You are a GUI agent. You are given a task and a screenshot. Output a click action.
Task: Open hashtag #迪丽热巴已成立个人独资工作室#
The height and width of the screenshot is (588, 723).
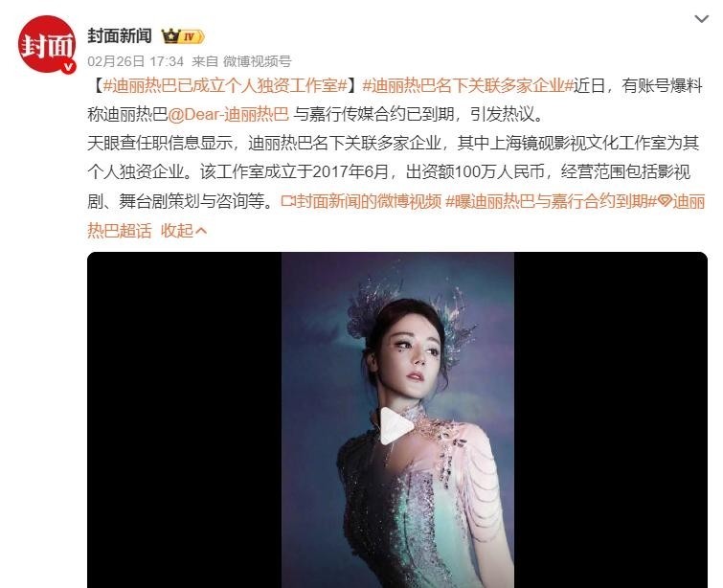click(225, 86)
